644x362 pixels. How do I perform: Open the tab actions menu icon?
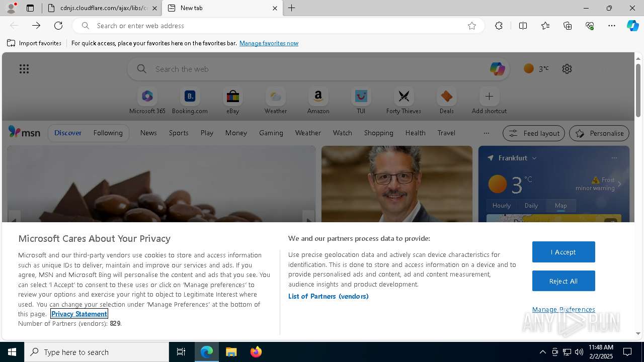[30, 8]
